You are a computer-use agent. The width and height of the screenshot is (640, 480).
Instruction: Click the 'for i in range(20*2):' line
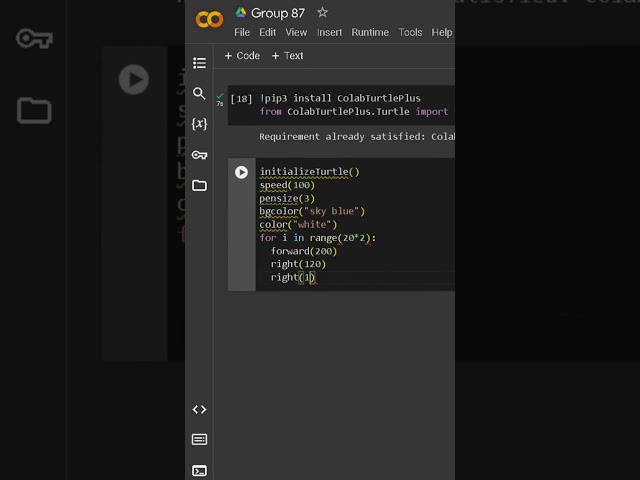click(318, 238)
